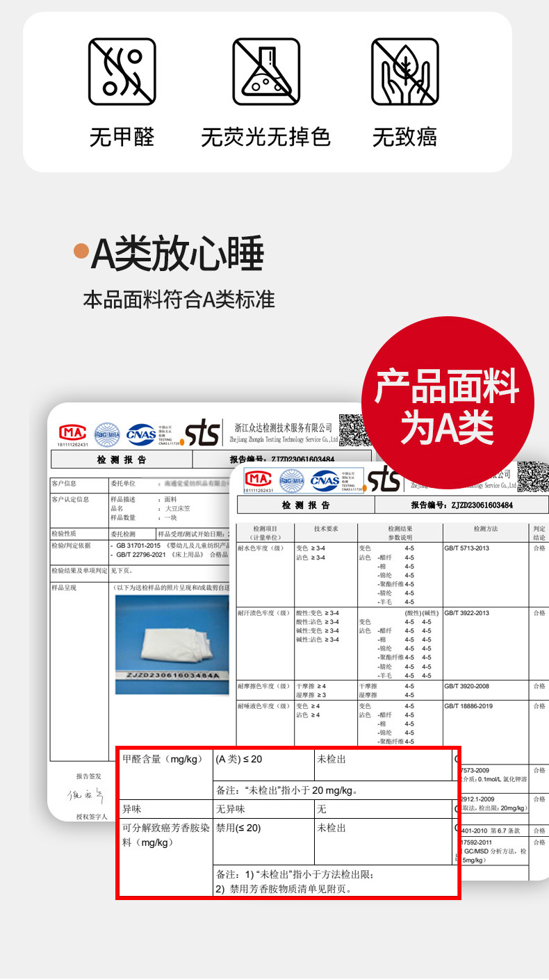This screenshot has height=980, width=549.
Task: Click the crossed-out leaf in hands icon
Action: click(x=404, y=71)
